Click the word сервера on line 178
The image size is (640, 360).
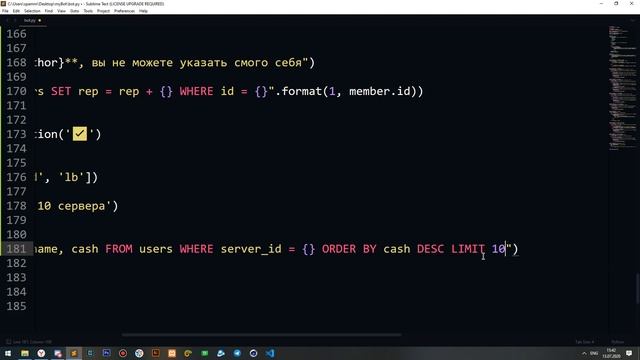click(x=82, y=206)
